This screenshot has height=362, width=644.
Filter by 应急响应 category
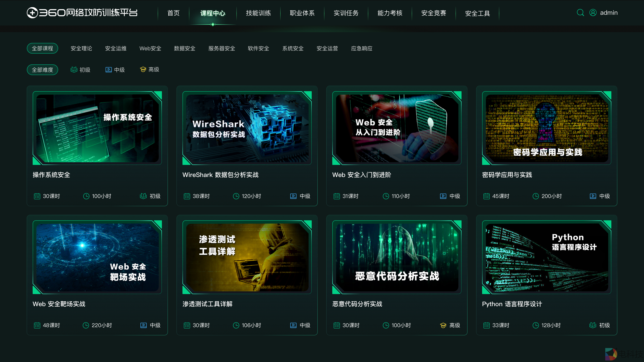click(x=362, y=48)
